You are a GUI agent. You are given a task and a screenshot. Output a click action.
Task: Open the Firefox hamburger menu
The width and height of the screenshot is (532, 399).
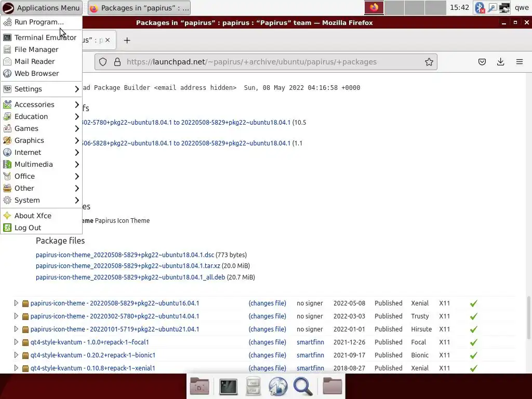click(x=520, y=62)
